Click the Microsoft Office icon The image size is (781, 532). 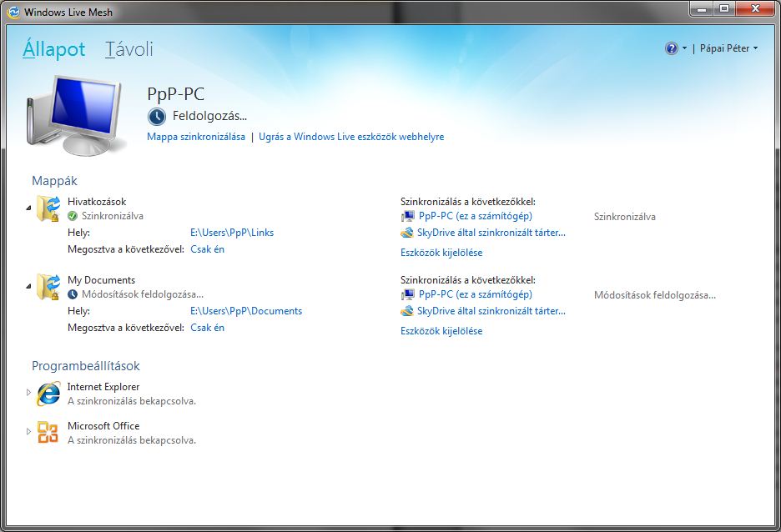(48, 433)
